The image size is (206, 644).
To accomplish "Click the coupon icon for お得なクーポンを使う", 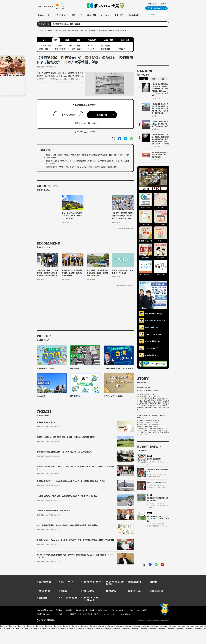I will (142, 314).
